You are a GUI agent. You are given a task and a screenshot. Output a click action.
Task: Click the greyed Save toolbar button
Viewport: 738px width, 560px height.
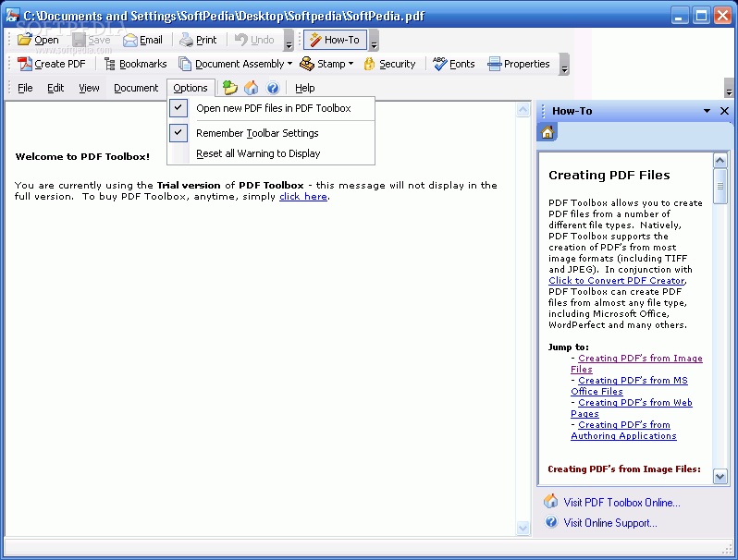coord(92,40)
